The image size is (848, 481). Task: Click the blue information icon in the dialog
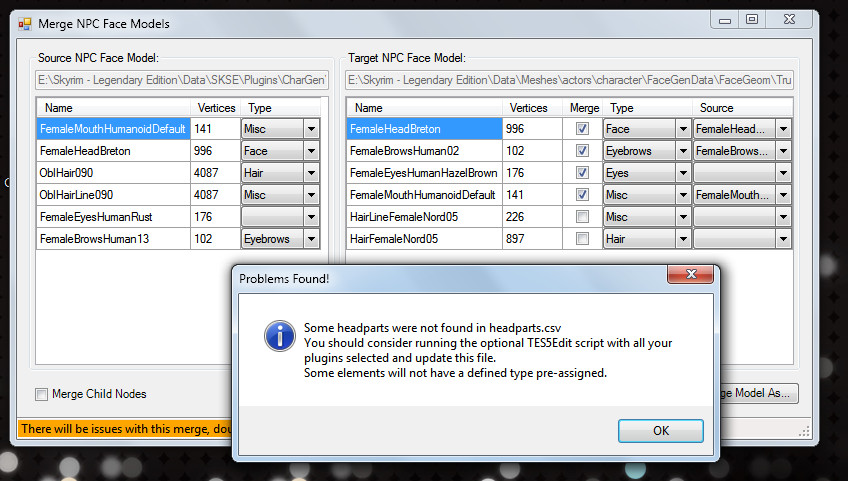coord(280,336)
